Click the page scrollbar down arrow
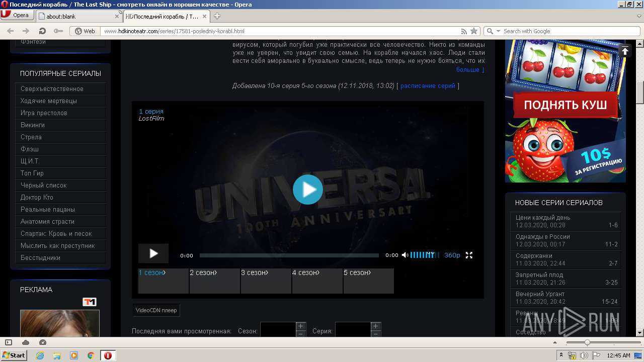This screenshot has width=644, height=362. click(640, 332)
